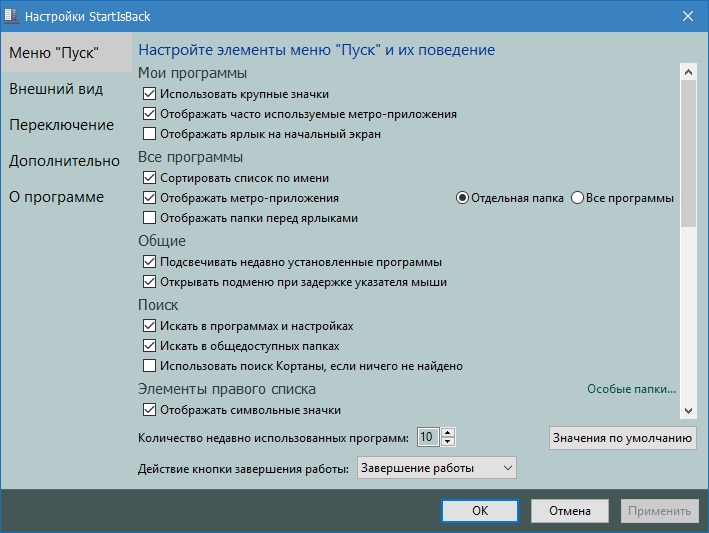The width and height of the screenshot is (709, 533).
Task: Click the scrollbar up arrow
Action: [x=688, y=72]
